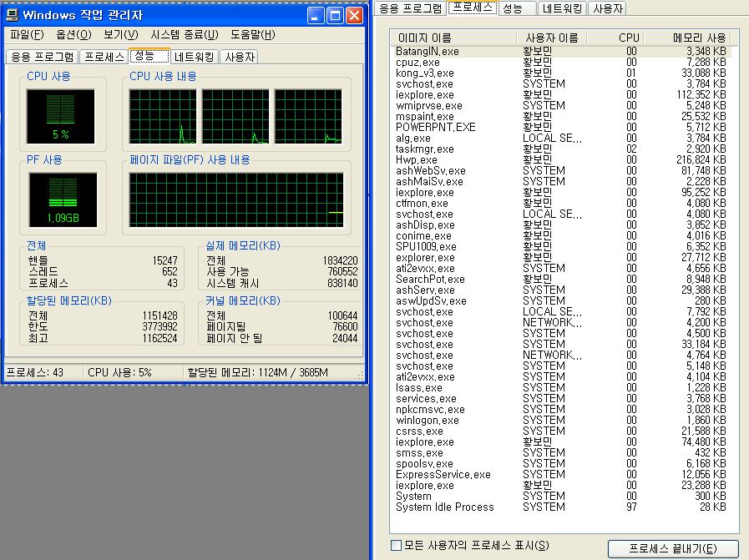The width and height of the screenshot is (749, 560).
Task: Select mspaint.exe process row
Action: click(x=562, y=117)
